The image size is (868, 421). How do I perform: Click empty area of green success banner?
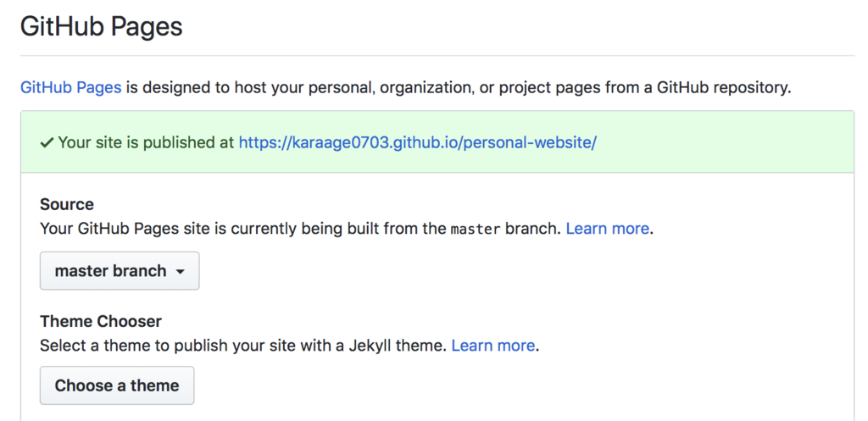[x=721, y=142]
